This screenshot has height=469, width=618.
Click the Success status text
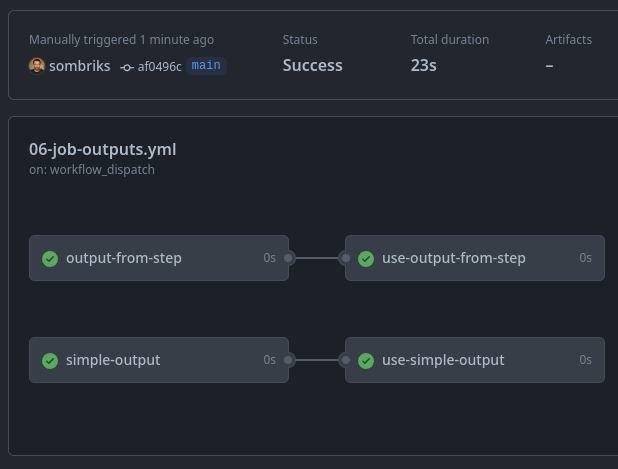point(312,66)
